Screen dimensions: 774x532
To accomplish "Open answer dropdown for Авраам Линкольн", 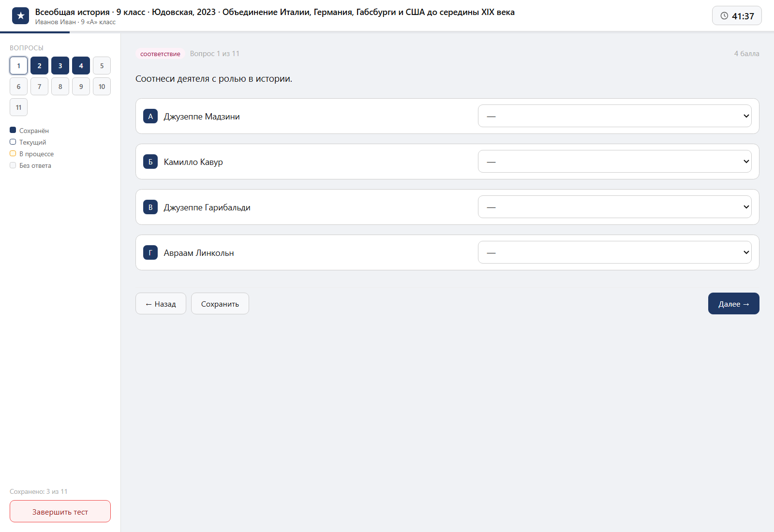I will (x=614, y=252).
